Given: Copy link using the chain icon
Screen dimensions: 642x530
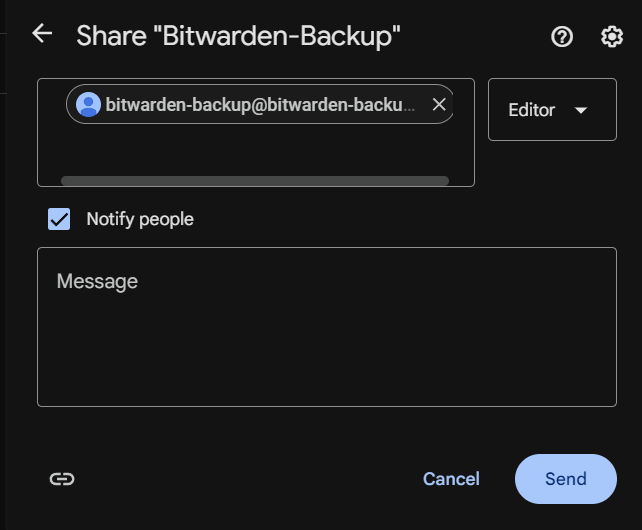Looking at the screenshot, I should (62, 479).
